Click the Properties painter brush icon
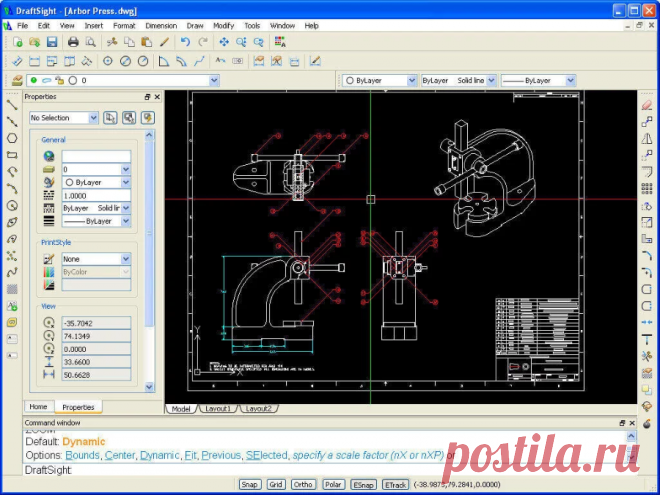660x495 pixels. click(x=164, y=42)
